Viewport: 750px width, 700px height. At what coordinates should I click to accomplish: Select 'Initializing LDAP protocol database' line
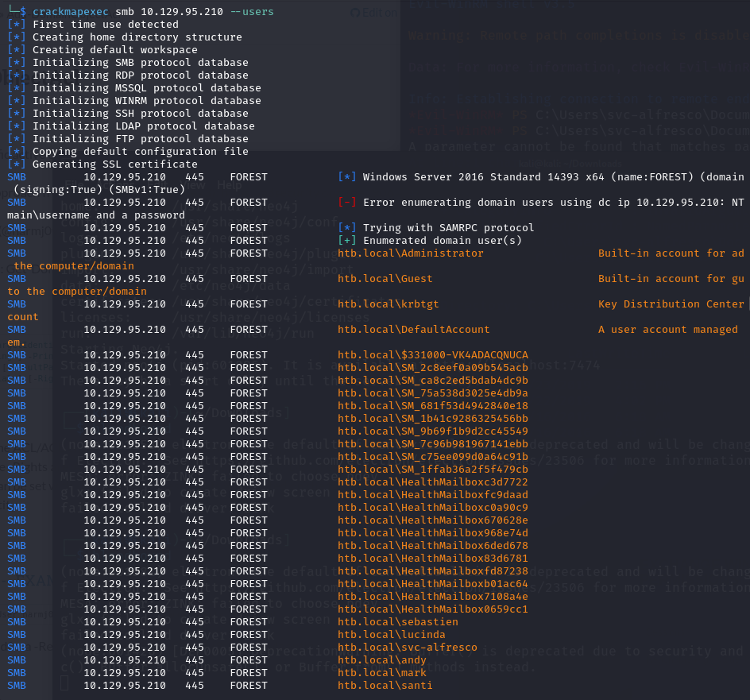[x=144, y=126]
